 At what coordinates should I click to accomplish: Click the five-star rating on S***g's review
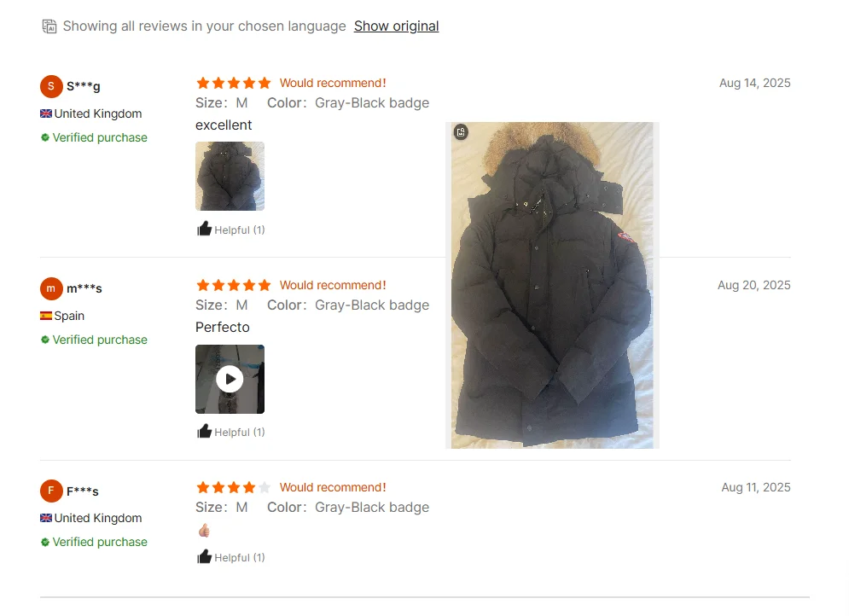point(233,83)
